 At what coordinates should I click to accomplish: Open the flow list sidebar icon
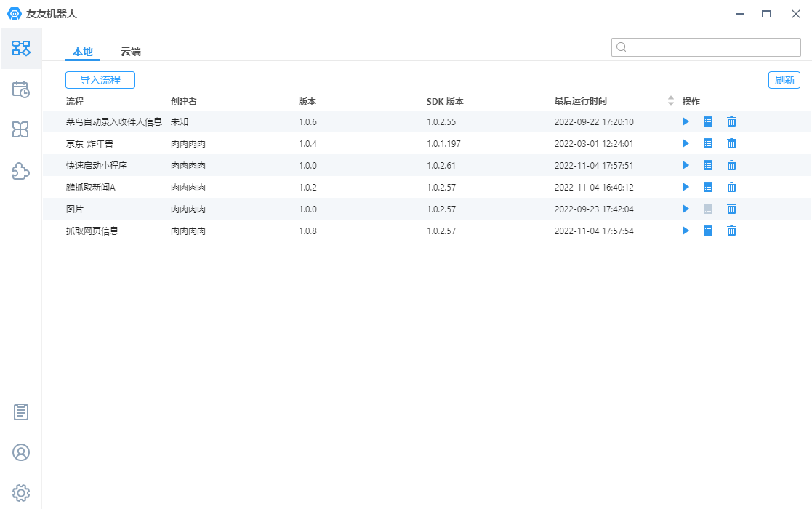tap(21, 49)
